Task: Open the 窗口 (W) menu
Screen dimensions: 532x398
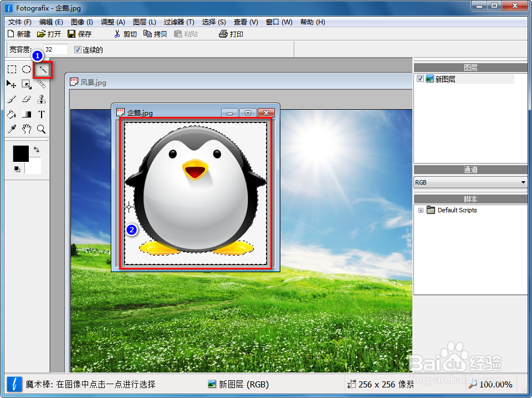Action: click(x=279, y=22)
